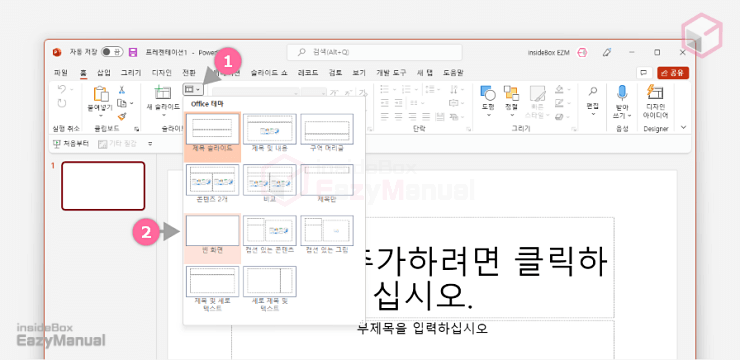Image resolution: width=740 pixels, height=360 pixels.
Task: Switch to the 삽입 (Insert) tab
Action: 103,73
